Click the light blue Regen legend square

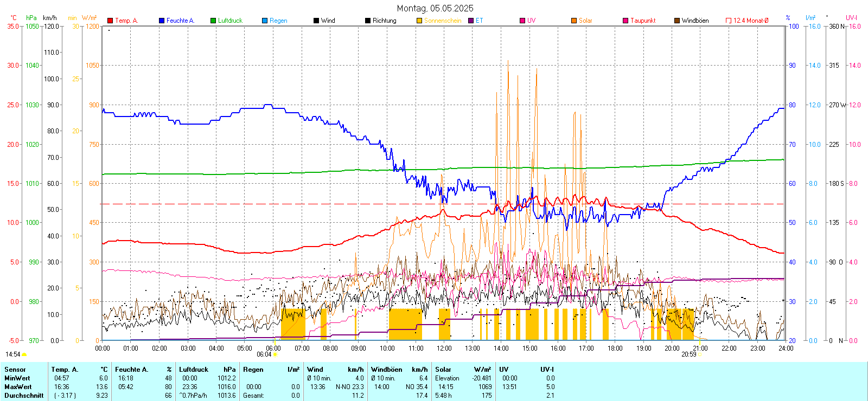point(265,21)
